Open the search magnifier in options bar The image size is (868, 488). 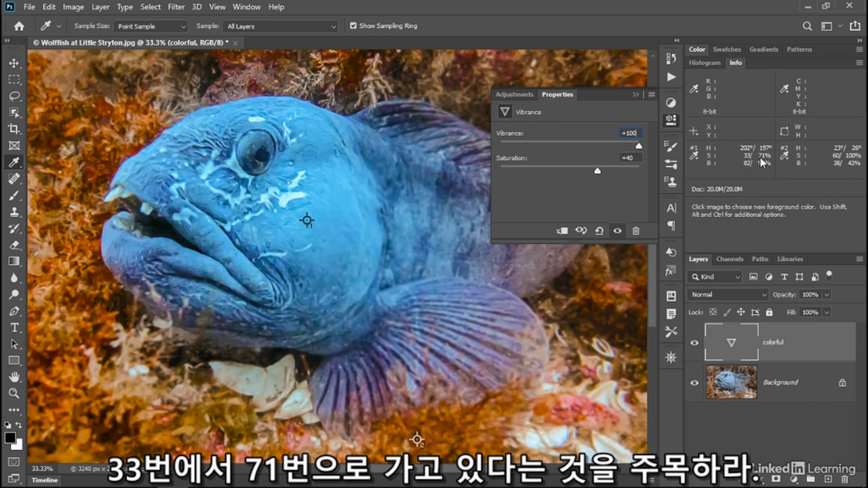tap(807, 26)
